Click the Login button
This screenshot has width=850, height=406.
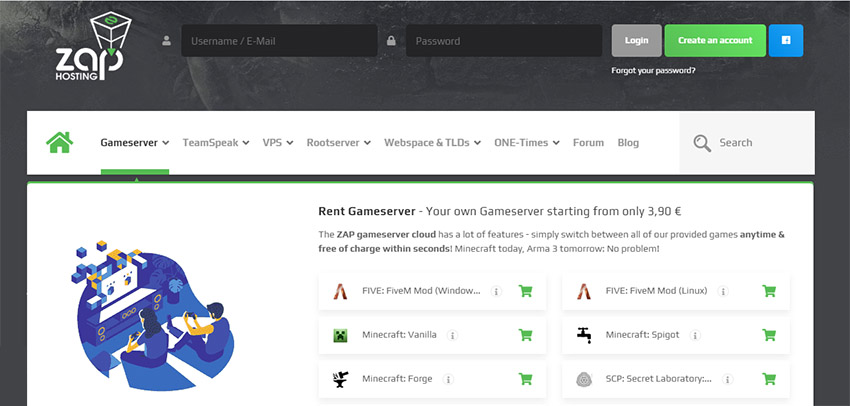coord(636,41)
